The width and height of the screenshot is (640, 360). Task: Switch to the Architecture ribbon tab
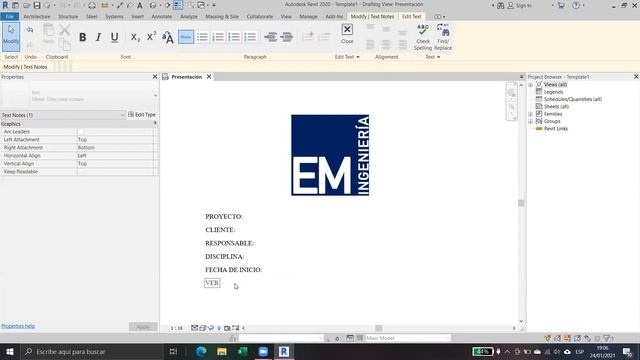pyautogui.click(x=37, y=17)
